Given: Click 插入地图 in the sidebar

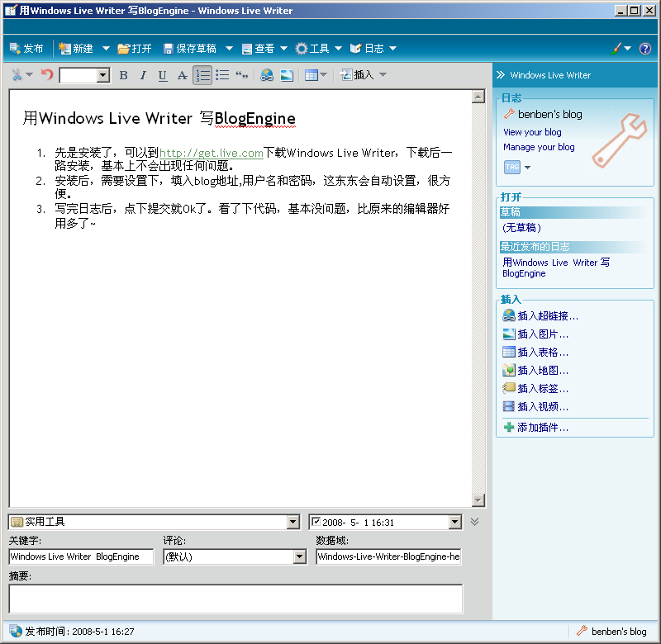Looking at the screenshot, I should [x=535, y=370].
